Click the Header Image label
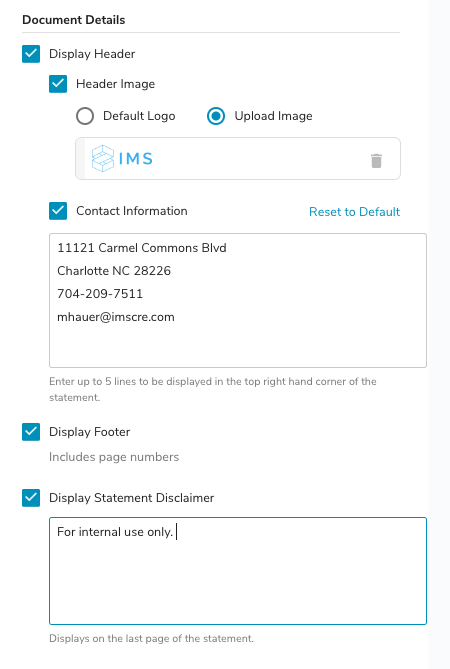 (116, 84)
